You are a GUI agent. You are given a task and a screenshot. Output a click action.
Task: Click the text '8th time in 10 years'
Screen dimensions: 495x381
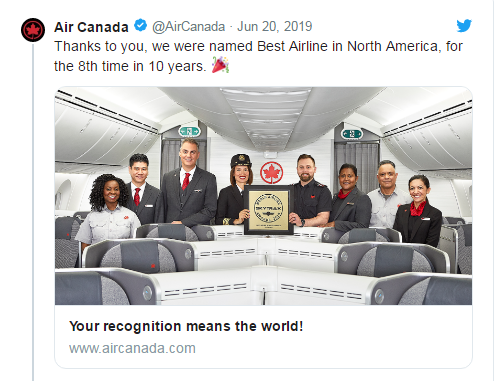[141, 66]
